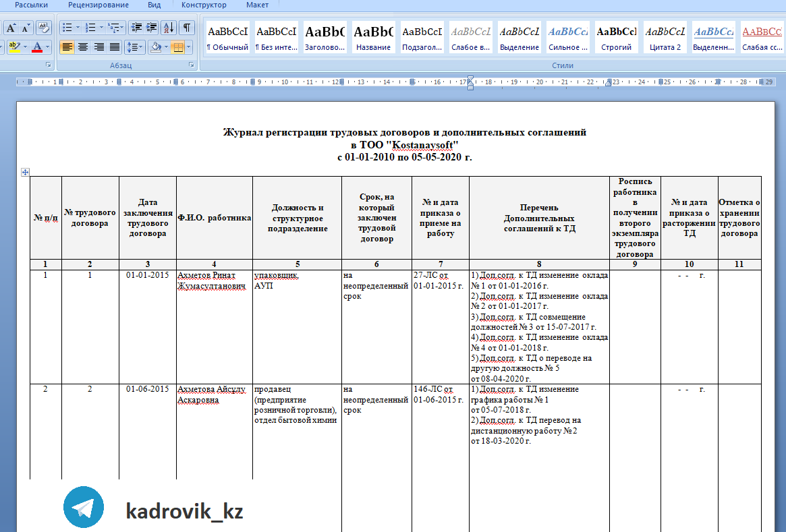The width and height of the screenshot is (786, 532).
Task: Click the text 'kadrovik_kz'
Action: [x=184, y=511]
